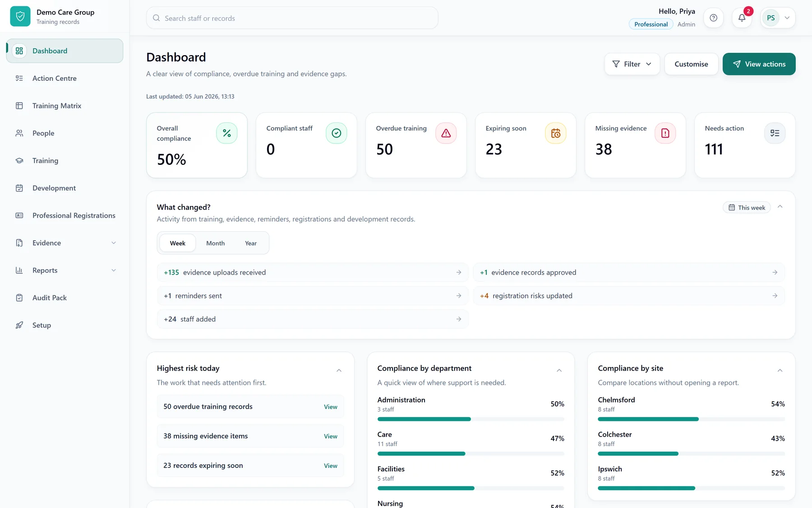The height and width of the screenshot is (508, 812).
Task: Open the Filter dropdown
Action: pos(632,64)
